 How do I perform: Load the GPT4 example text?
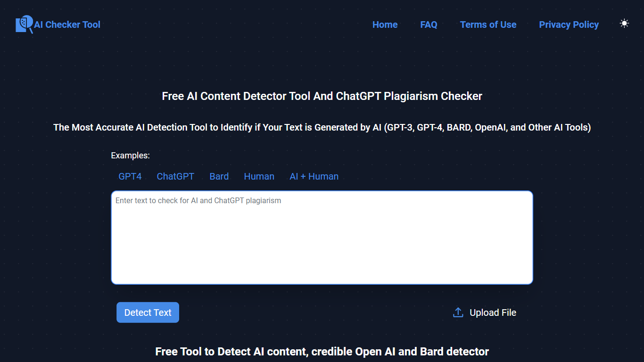click(130, 176)
